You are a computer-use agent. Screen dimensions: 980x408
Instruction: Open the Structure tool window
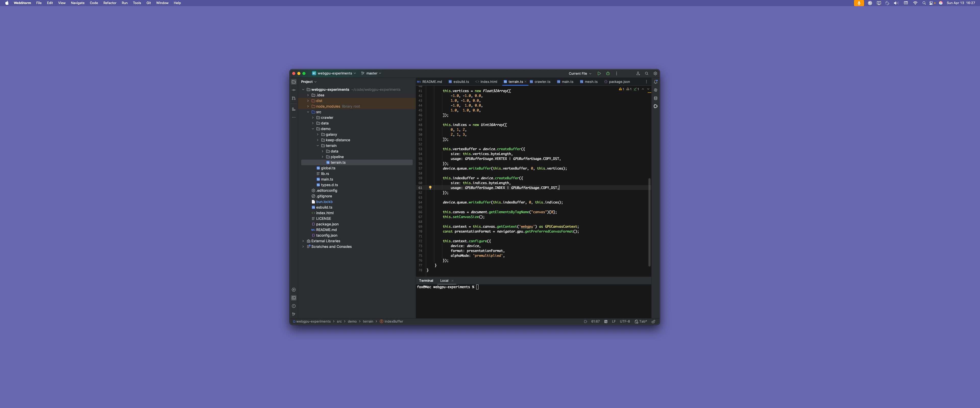point(294,109)
